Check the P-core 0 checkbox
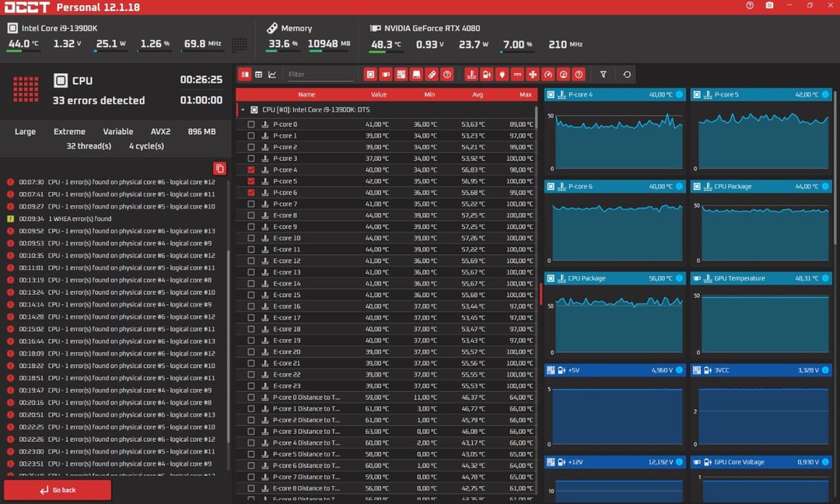 (x=250, y=124)
